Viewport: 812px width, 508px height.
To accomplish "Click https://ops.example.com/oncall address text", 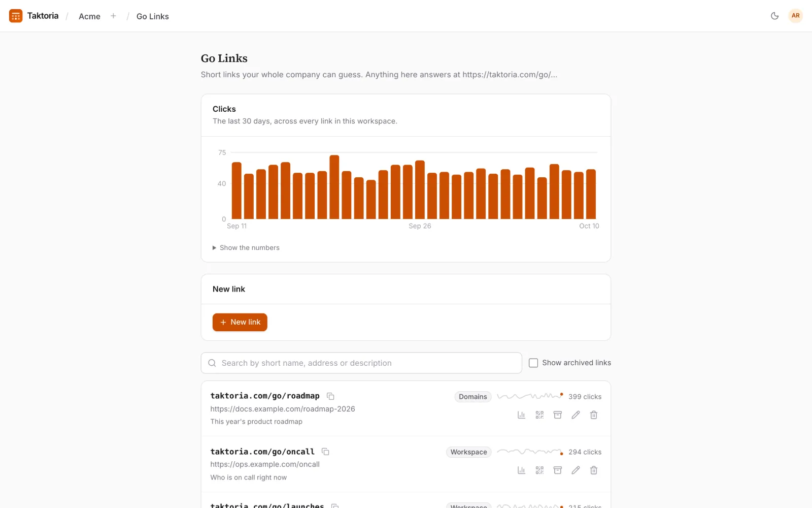I will tap(265, 464).
